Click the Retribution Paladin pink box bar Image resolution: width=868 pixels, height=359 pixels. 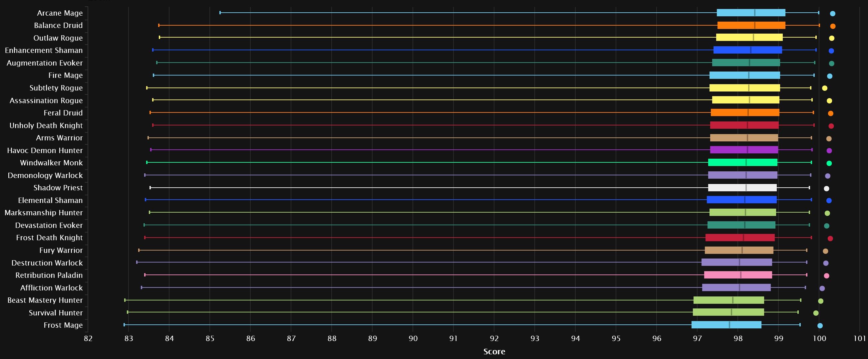click(x=737, y=275)
